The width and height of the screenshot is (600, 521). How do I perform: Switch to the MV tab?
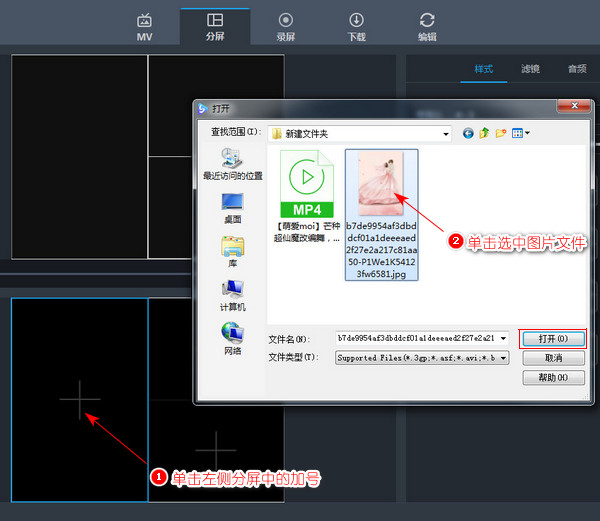[x=144, y=27]
